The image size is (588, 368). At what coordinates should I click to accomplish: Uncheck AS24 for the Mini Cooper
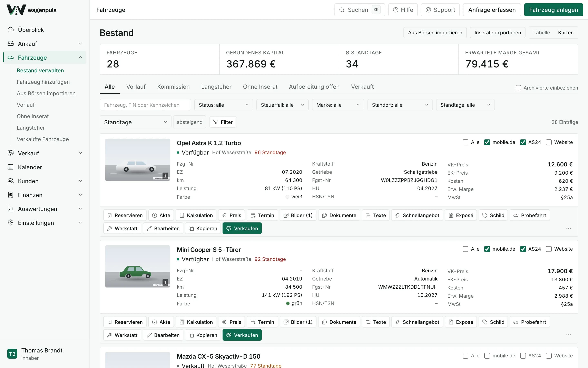tap(523, 249)
